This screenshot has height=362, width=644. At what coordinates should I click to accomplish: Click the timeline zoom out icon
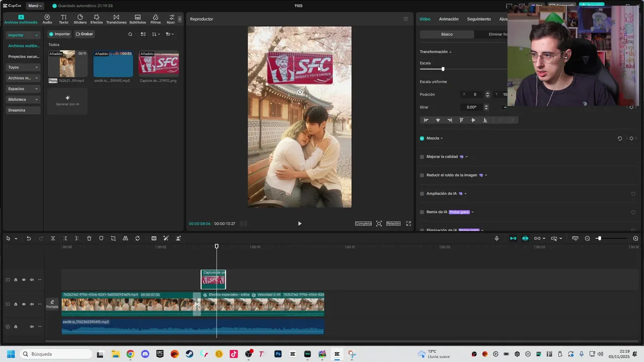587,238
